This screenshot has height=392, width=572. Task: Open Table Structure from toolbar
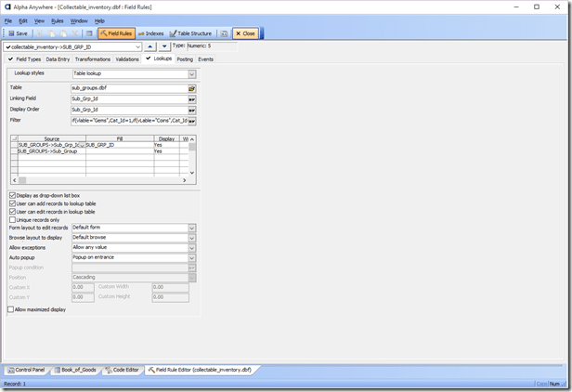click(191, 33)
